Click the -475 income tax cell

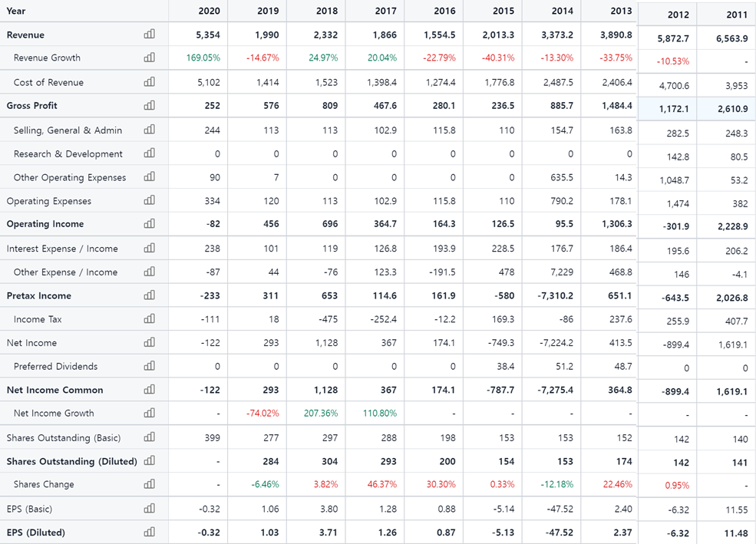328,319
